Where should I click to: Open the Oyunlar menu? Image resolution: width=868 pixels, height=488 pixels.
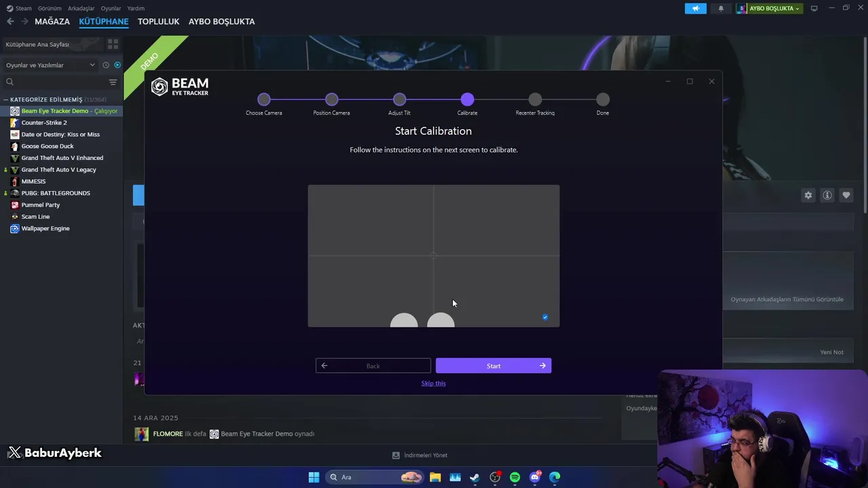(x=111, y=8)
